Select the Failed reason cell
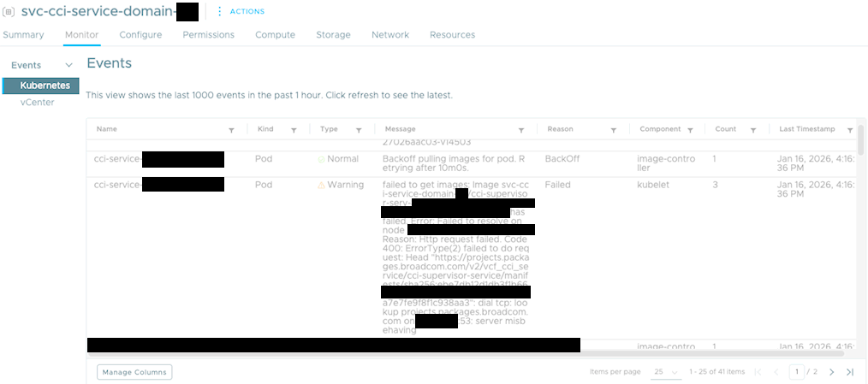The image size is (868, 384). coord(557,185)
